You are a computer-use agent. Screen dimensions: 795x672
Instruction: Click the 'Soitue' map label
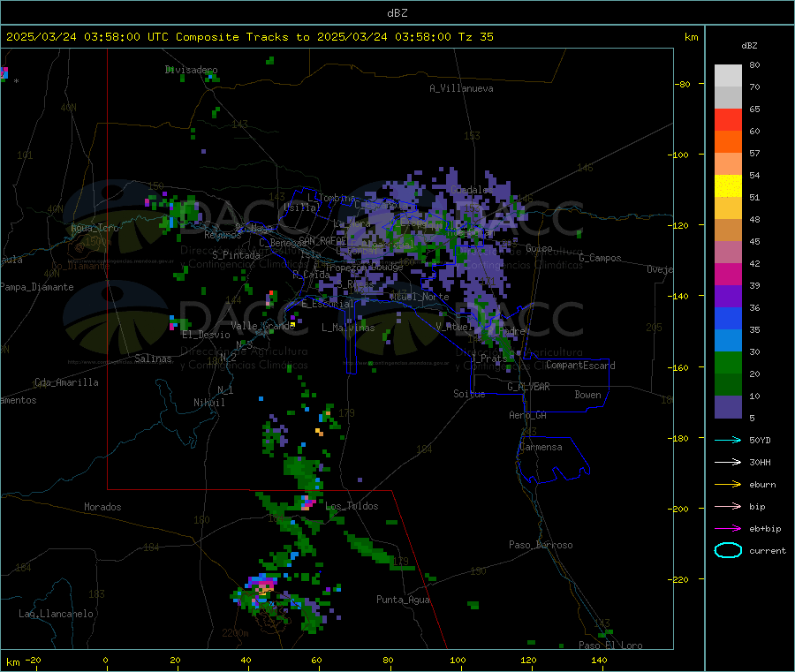pos(469,393)
